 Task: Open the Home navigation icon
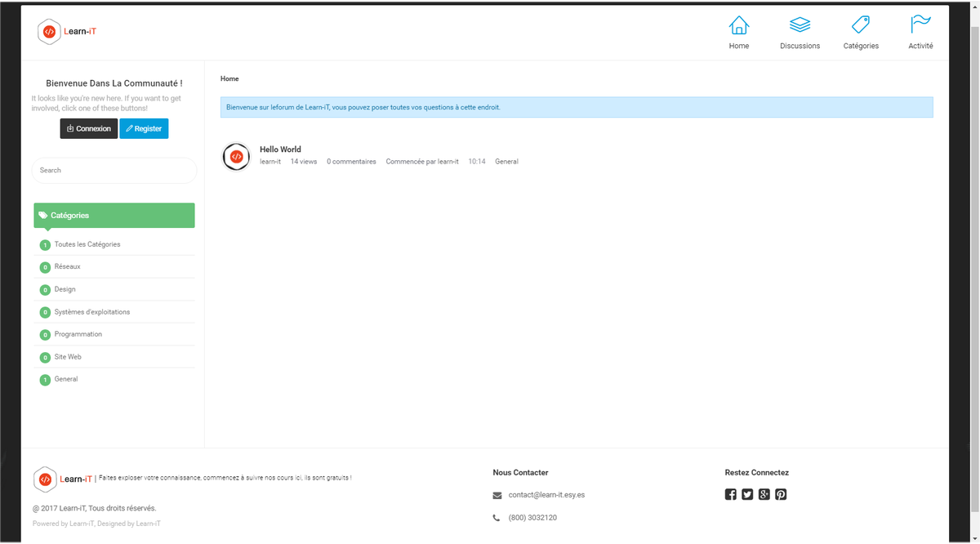coord(739,25)
